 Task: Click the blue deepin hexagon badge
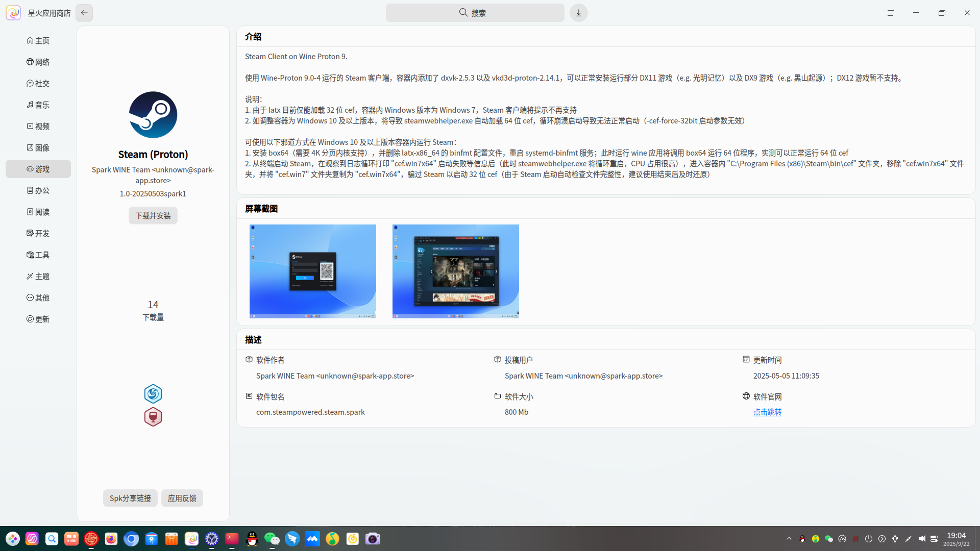pos(153,394)
